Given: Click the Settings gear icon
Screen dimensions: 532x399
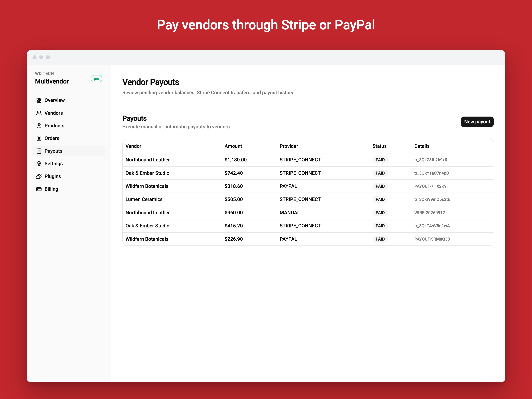Looking at the screenshot, I should coord(39,164).
